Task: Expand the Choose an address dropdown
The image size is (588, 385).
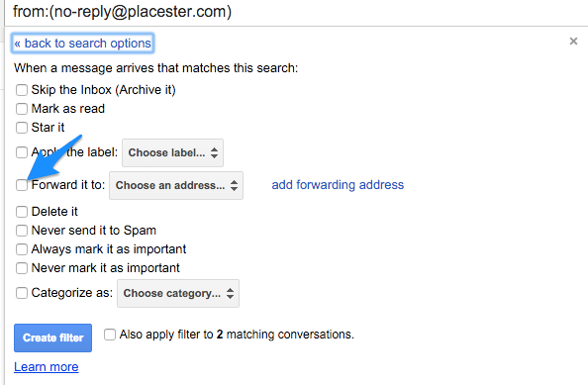Action: pyautogui.click(x=176, y=185)
